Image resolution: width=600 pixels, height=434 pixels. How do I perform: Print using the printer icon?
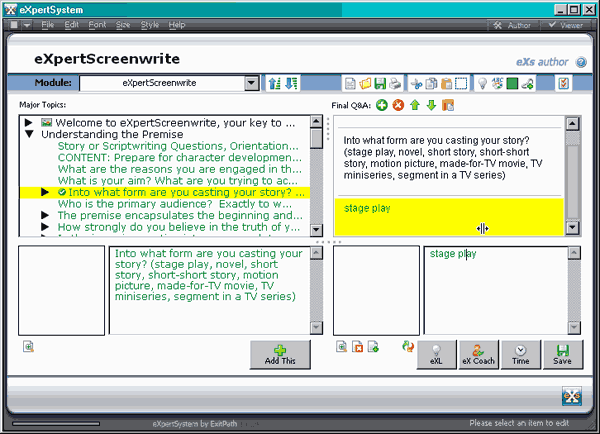(395, 83)
